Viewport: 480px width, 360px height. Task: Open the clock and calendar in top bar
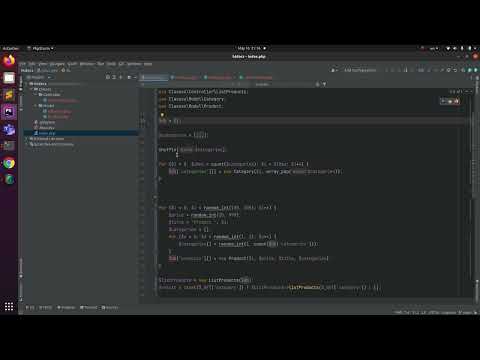click(252, 48)
